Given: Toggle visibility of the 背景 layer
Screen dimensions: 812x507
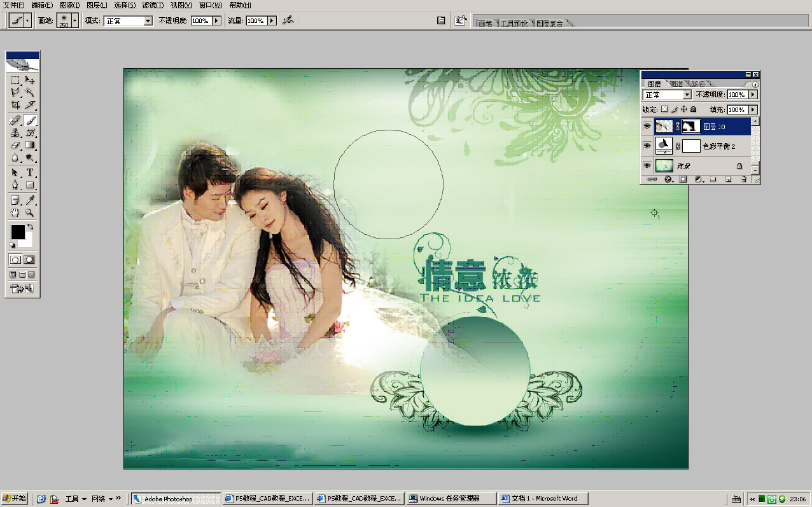Looking at the screenshot, I should [647, 165].
